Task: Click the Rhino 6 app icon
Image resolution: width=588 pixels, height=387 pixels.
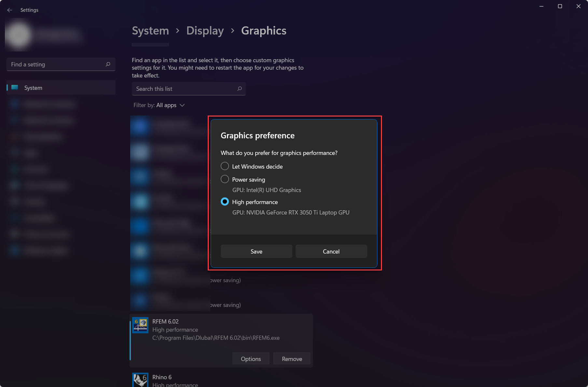Action: [x=140, y=380]
